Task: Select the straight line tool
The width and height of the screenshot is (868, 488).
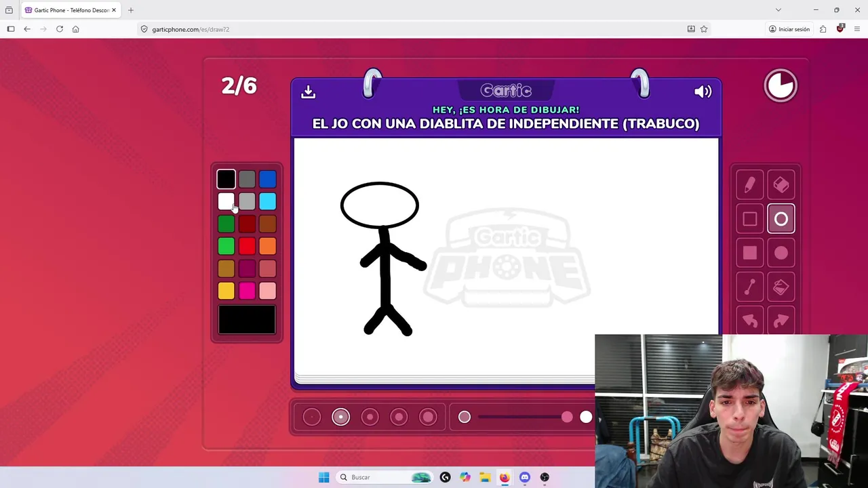Action: (749, 287)
